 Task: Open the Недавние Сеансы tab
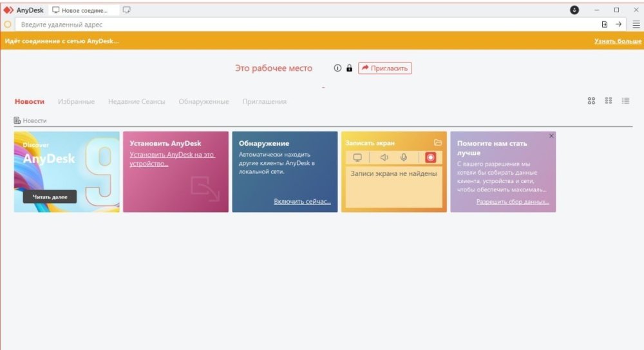click(x=137, y=102)
